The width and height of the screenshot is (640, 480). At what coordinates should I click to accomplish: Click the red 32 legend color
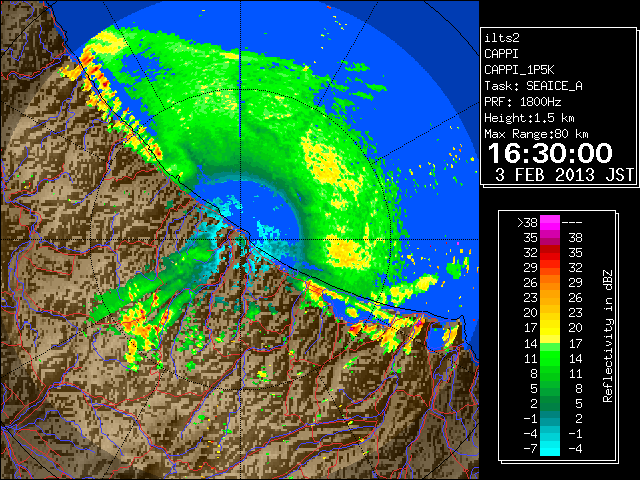click(x=550, y=253)
